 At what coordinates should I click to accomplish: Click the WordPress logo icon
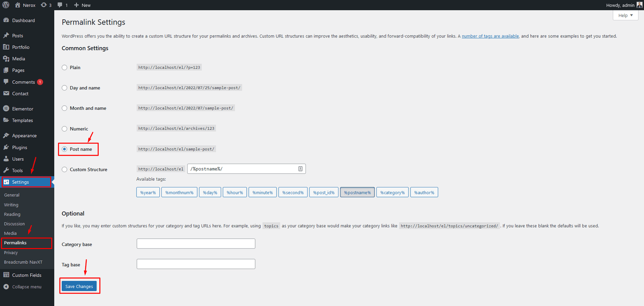pos(6,5)
